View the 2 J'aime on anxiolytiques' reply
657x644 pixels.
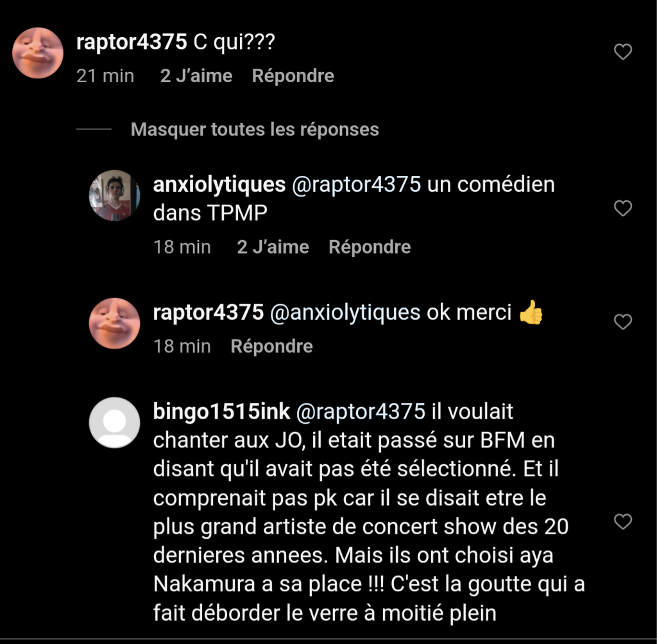273,247
